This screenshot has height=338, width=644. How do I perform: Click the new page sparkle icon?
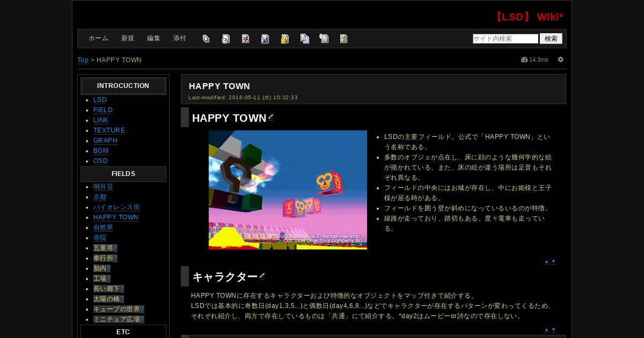324,39
